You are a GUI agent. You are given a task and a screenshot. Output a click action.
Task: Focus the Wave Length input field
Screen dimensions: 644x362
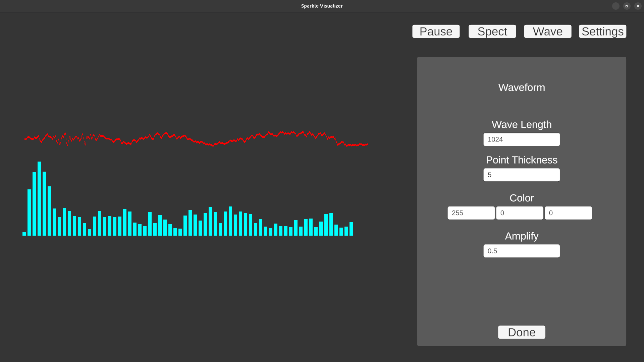coord(521,139)
